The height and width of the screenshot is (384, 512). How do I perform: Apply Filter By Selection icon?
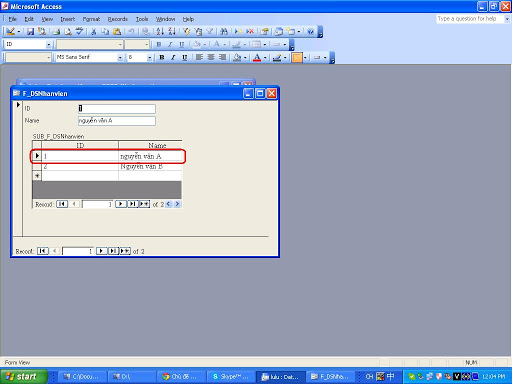(x=187, y=32)
